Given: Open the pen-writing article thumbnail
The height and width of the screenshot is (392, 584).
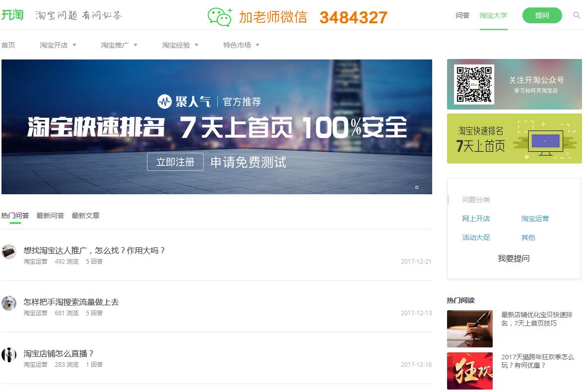Looking at the screenshot, I should point(470,329).
